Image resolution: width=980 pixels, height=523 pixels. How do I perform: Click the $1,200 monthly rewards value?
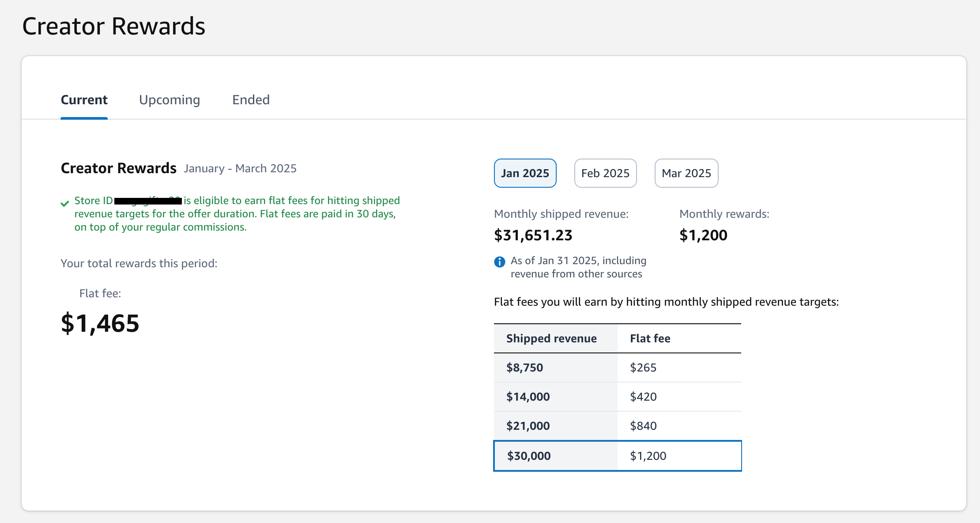click(x=703, y=235)
